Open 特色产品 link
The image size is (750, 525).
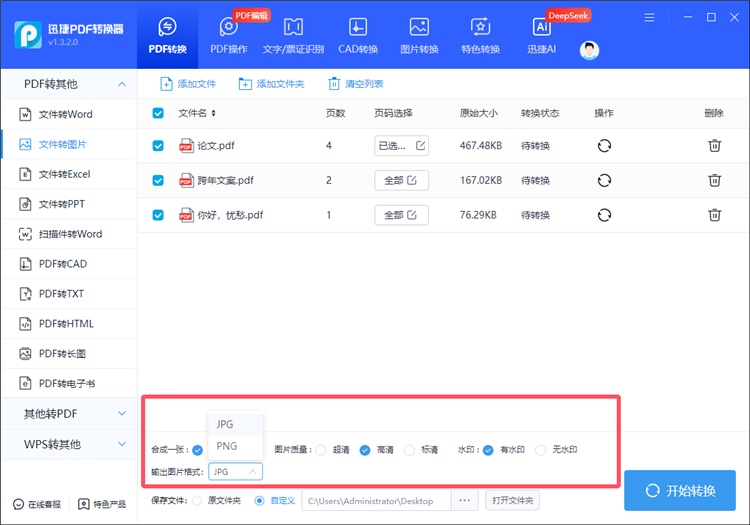point(102,504)
